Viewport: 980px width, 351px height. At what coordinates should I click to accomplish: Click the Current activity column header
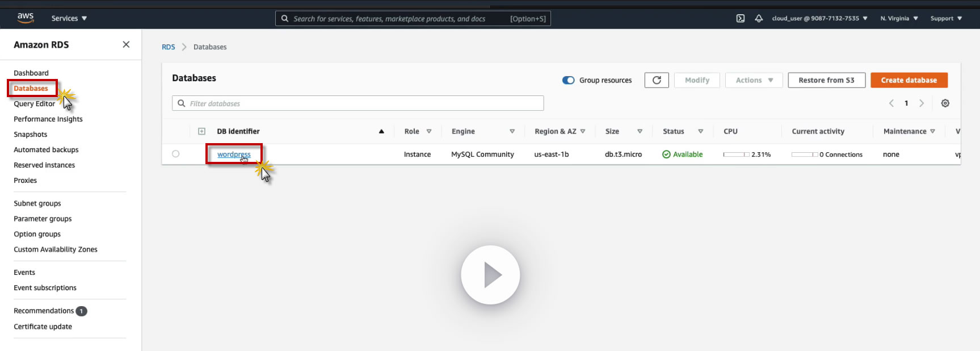[818, 131]
